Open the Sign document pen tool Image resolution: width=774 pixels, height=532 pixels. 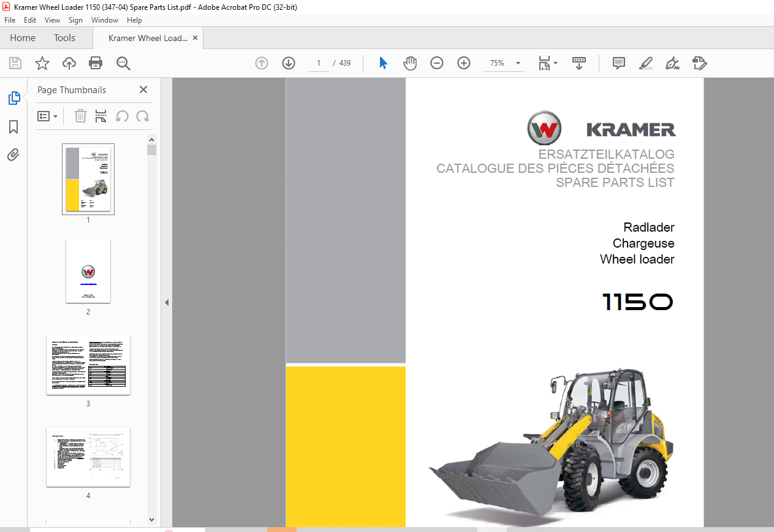coord(673,63)
